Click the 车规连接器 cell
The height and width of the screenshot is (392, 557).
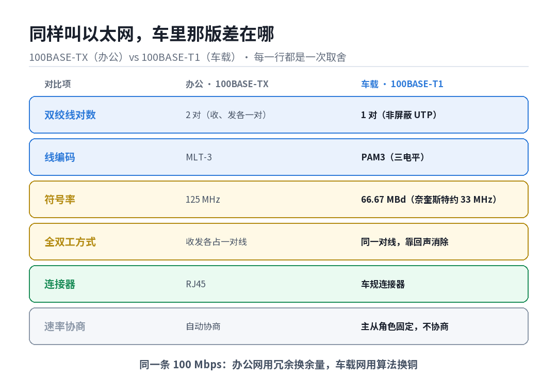pos(383,284)
